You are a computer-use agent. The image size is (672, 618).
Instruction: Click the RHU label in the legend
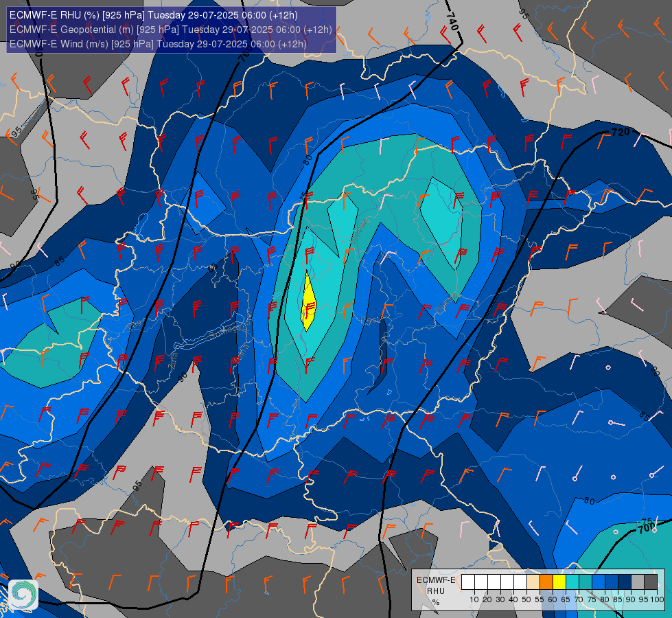[435, 591]
